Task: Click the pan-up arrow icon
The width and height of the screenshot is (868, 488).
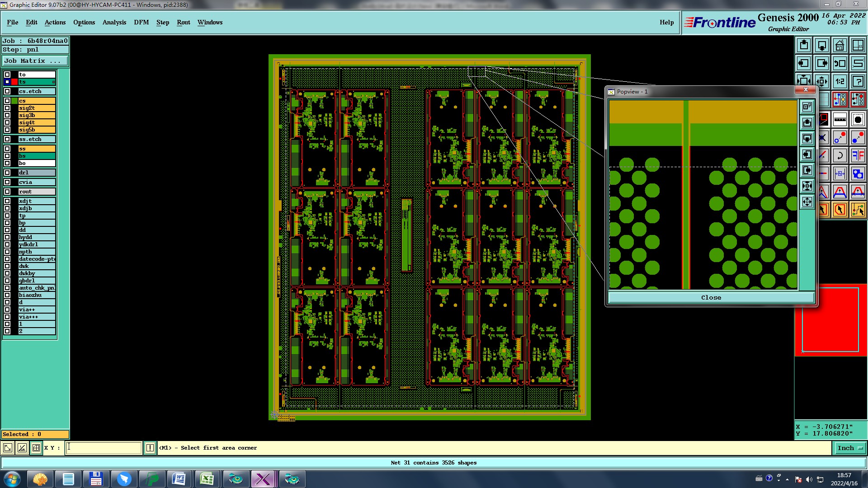Action: click(x=804, y=45)
